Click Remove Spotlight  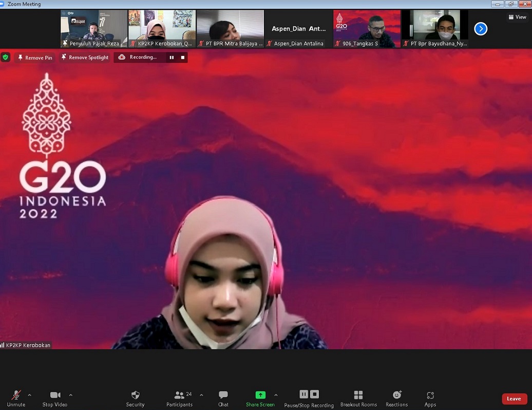(x=85, y=58)
